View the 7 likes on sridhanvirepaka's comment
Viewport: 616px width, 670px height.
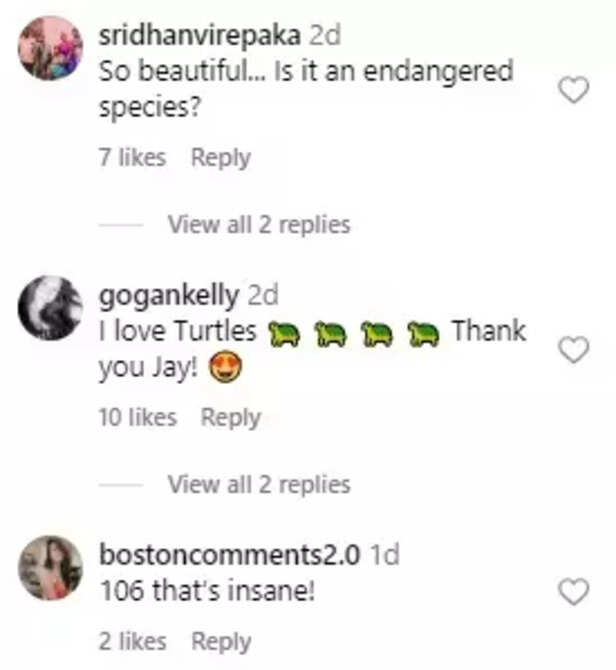pos(133,157)
